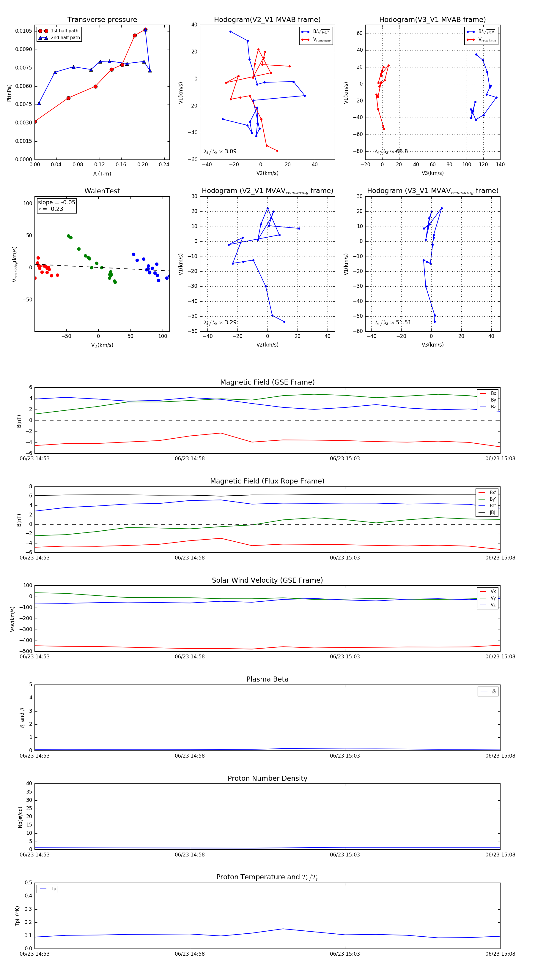Click the 'Hodogram (V2_V1 MVAV remaining frame)' title
Screen dimensions: 535x980
267,191
